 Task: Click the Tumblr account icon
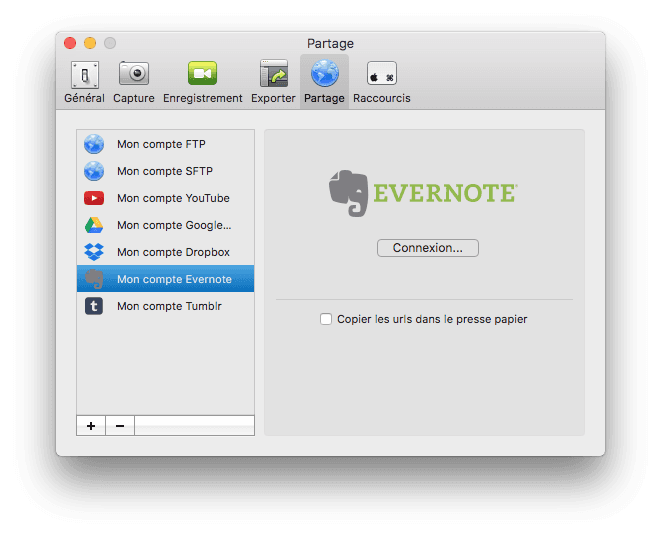tap(94, 306)
